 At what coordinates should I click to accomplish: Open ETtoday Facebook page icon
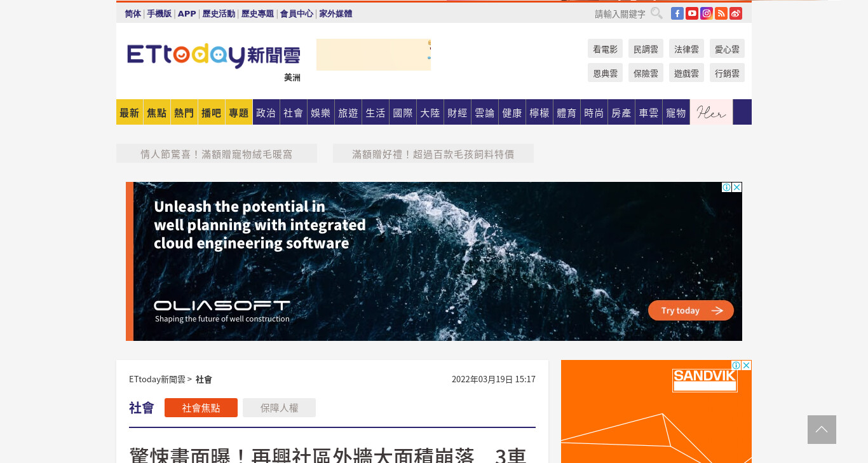(677, 13)
